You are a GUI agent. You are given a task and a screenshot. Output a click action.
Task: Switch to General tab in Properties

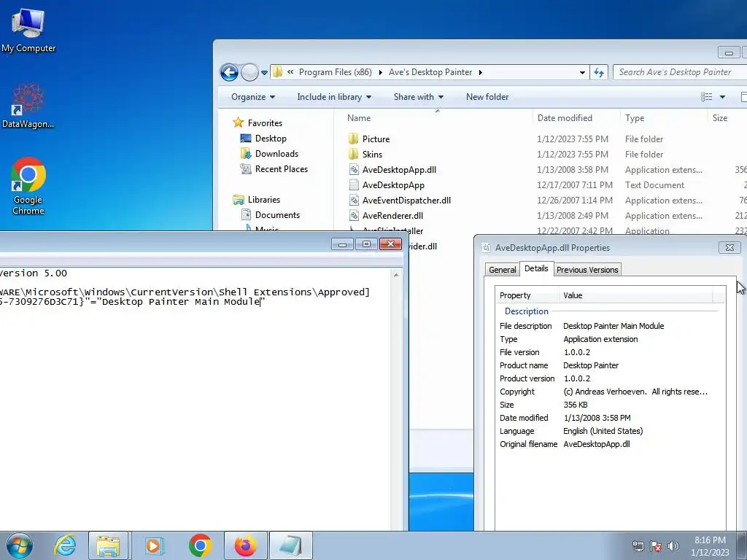[502, 270]
